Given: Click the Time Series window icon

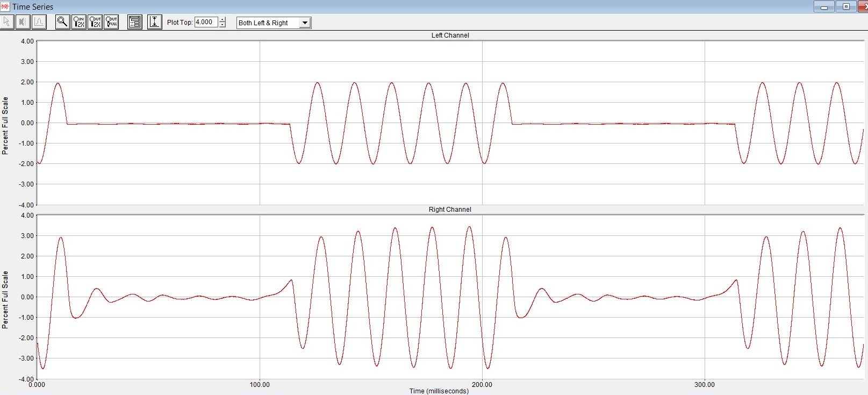Looking at the screenshot, I should 5,6.
